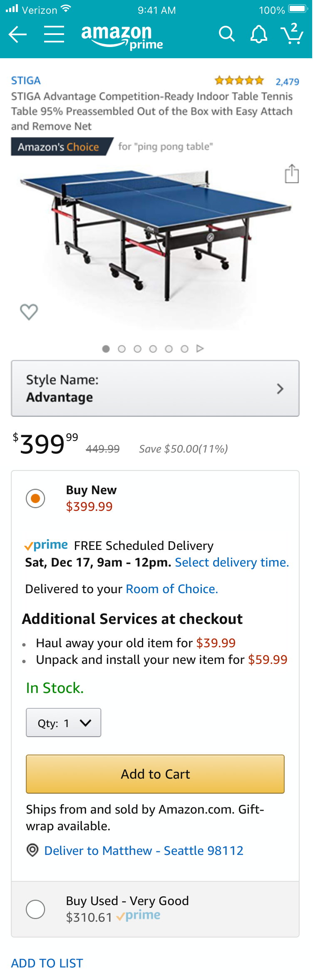This screenshot has height=980, width=313.
Task: Go to second product image dot
Action: pyautogui.click(x=122, y=349)
